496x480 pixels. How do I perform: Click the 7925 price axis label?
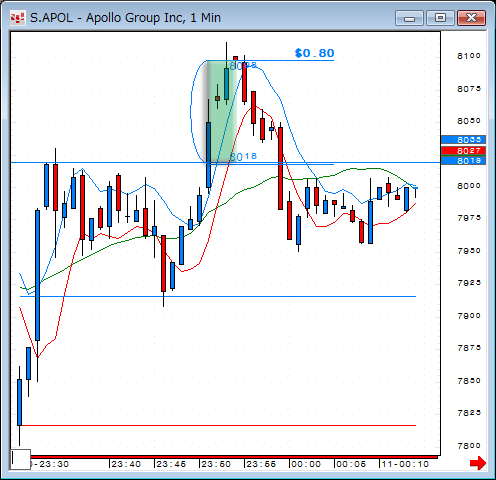[469, 283]
